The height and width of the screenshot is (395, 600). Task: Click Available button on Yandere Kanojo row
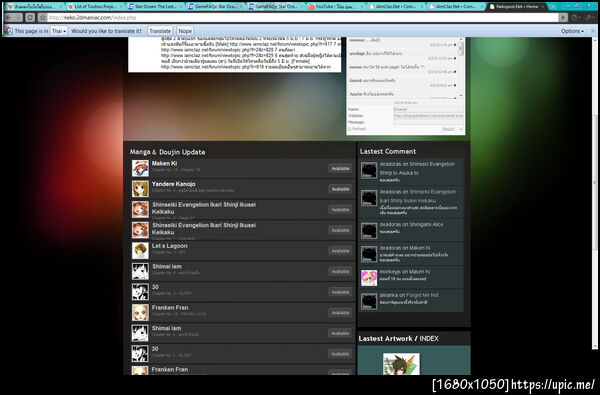point(340,189)
